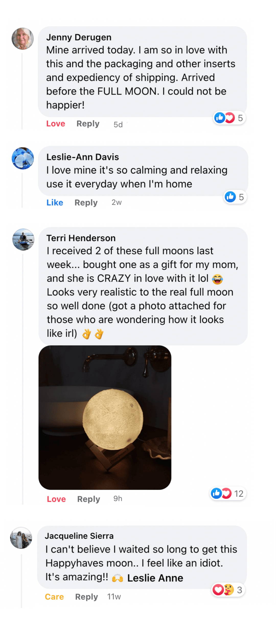
Task: Open Jenny Derugen's profile picture
Action: (23, 39)
